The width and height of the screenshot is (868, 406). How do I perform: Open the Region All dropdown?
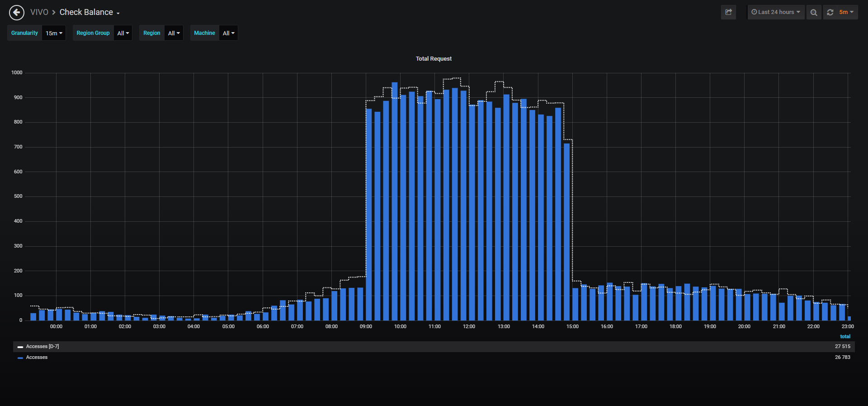point(174,33)
